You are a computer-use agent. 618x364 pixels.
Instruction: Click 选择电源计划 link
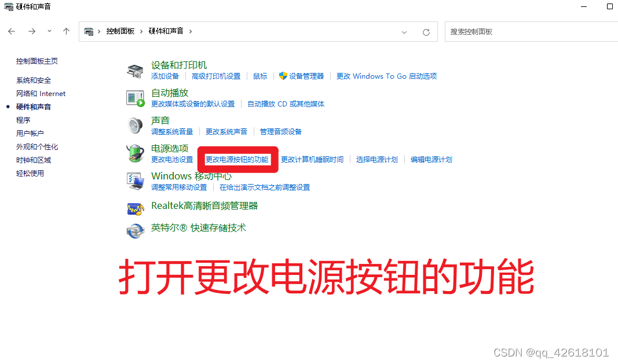[x=377, y=160]
